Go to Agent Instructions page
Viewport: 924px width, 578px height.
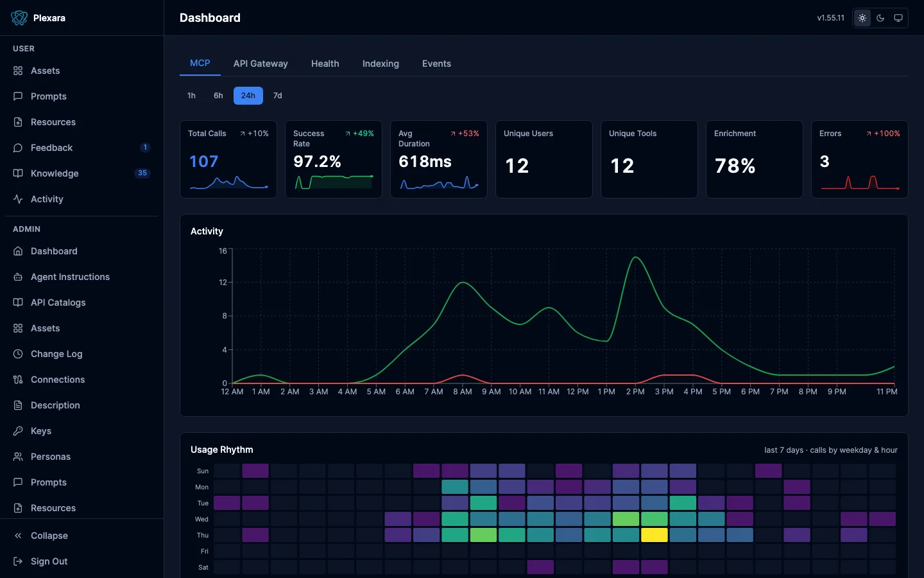tap(81, 277)
